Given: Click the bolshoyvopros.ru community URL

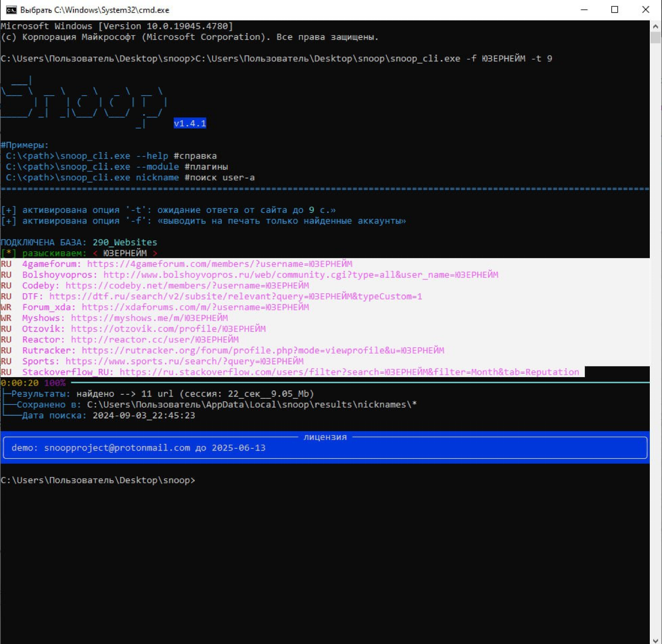Looking at the screenshot, I should (x=301, y=275).
